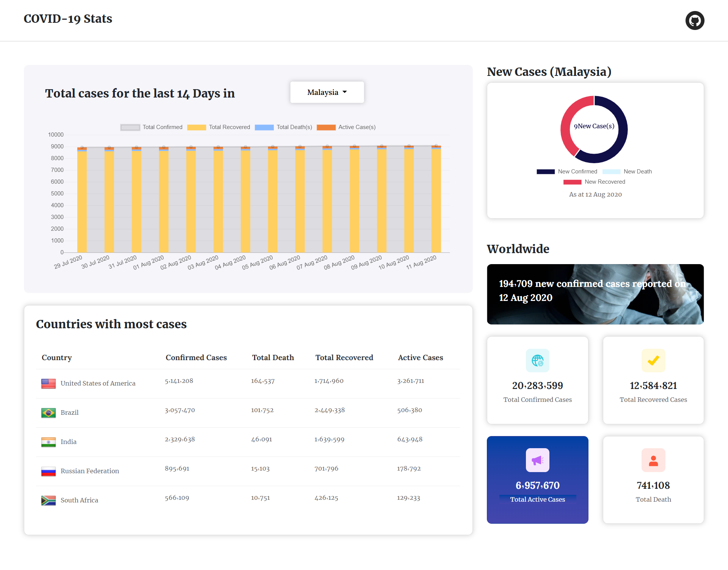Viewport: 728px width, 570px height.
Task: Click the yellow checkmark icon for recovered cases
Action: coord(653,361)
